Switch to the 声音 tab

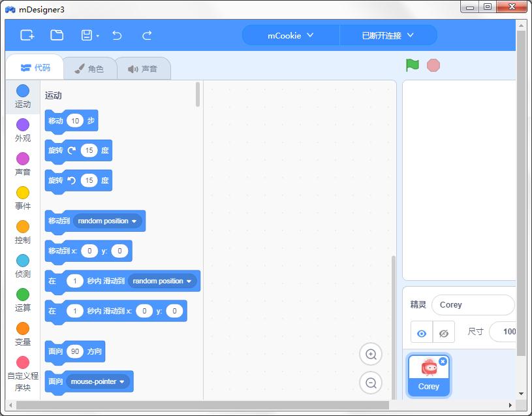[143, 69]
